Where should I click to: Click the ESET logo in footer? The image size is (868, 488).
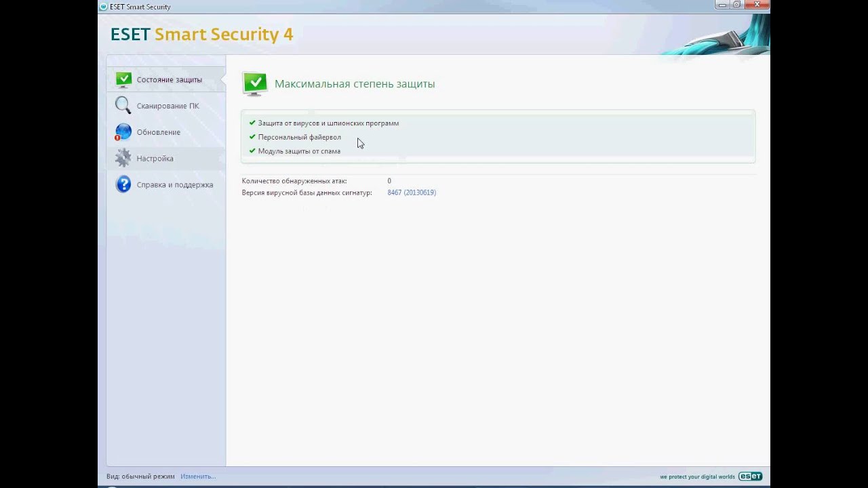pos(750,476)
